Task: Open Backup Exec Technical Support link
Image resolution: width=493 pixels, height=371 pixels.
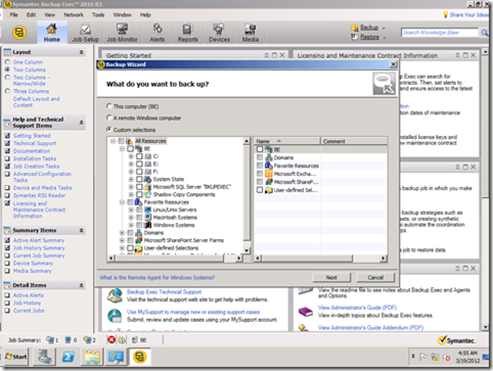Action: click(x=164, y=292)
